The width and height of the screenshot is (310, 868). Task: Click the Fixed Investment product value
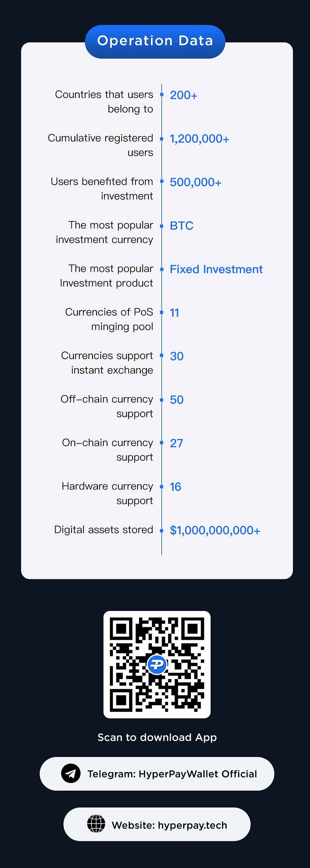(216, 269)
